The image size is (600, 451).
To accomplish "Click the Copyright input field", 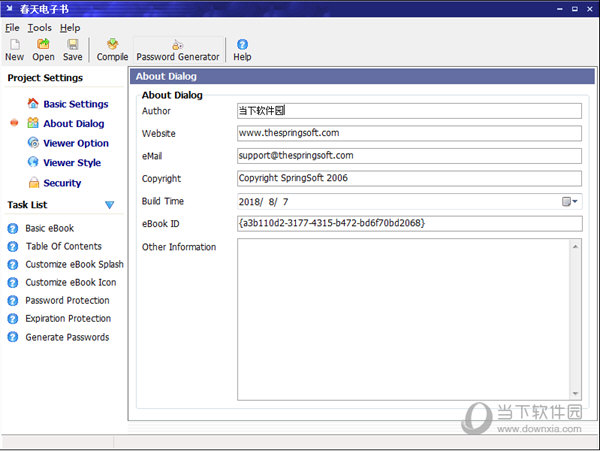I will tap(409, 178).
